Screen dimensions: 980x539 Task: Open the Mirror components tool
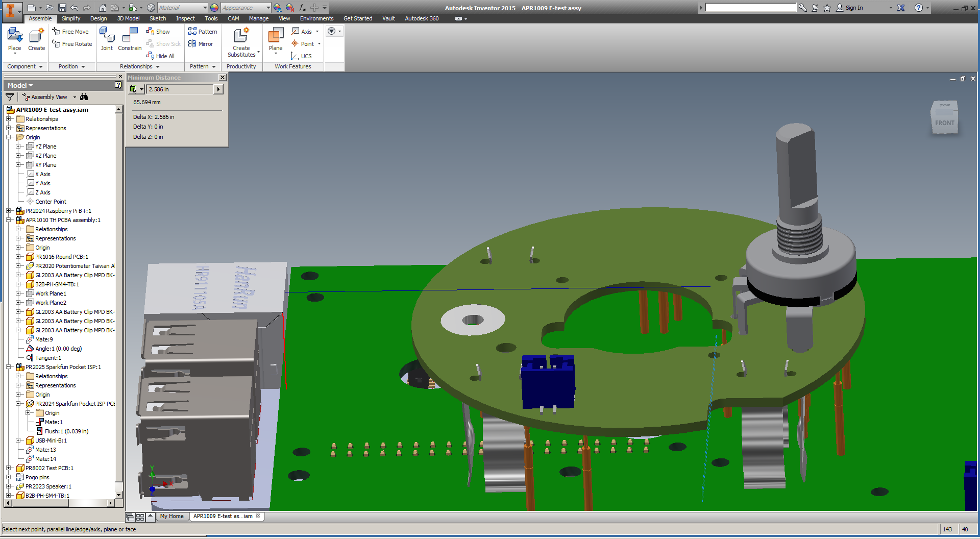(x=201, y=44)
